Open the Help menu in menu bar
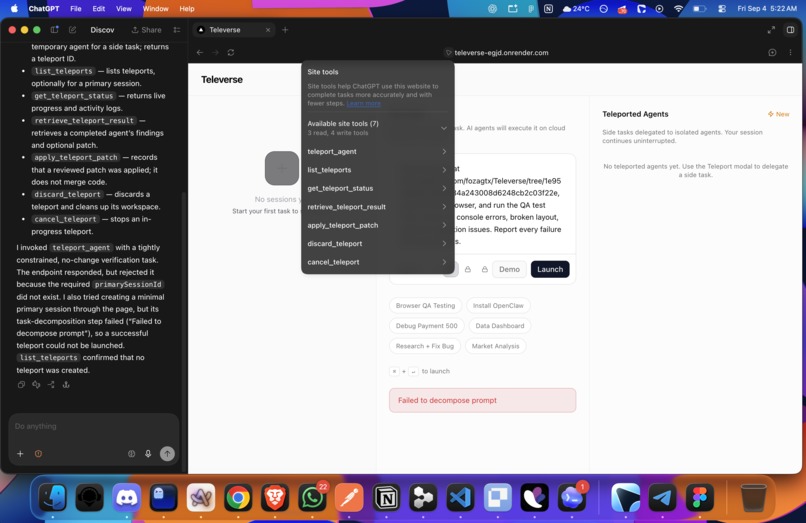The image size is (806, 523). (187, 9)
